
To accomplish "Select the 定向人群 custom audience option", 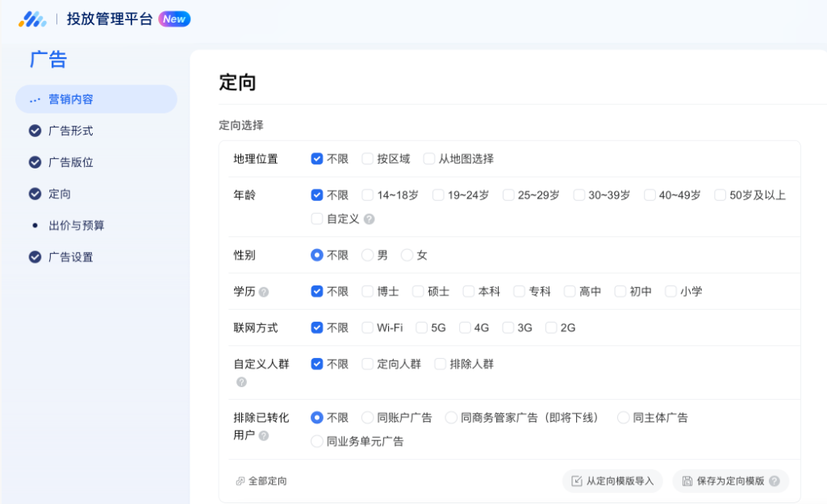I will (370, 364).
